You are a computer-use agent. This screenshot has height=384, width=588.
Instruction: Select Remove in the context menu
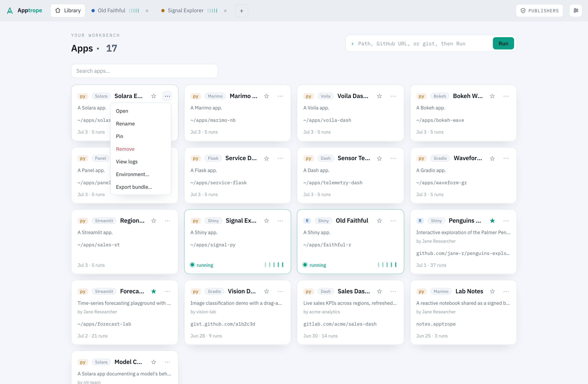pos(141,149)
